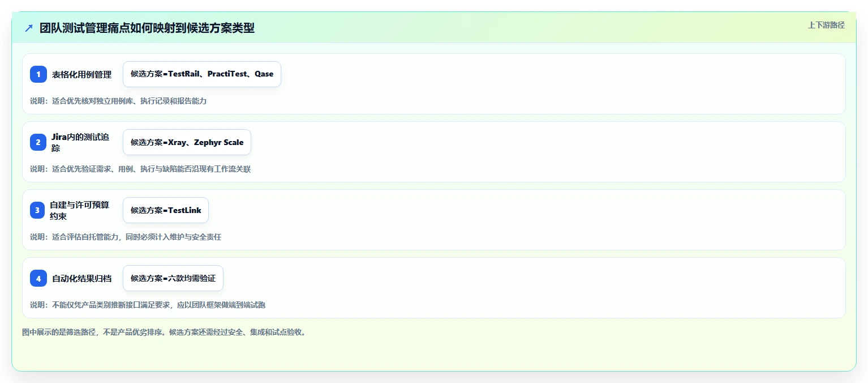Click the number 1 badge
The height and width of the screenshot is (383, 868).
click(x=38, y=74)
